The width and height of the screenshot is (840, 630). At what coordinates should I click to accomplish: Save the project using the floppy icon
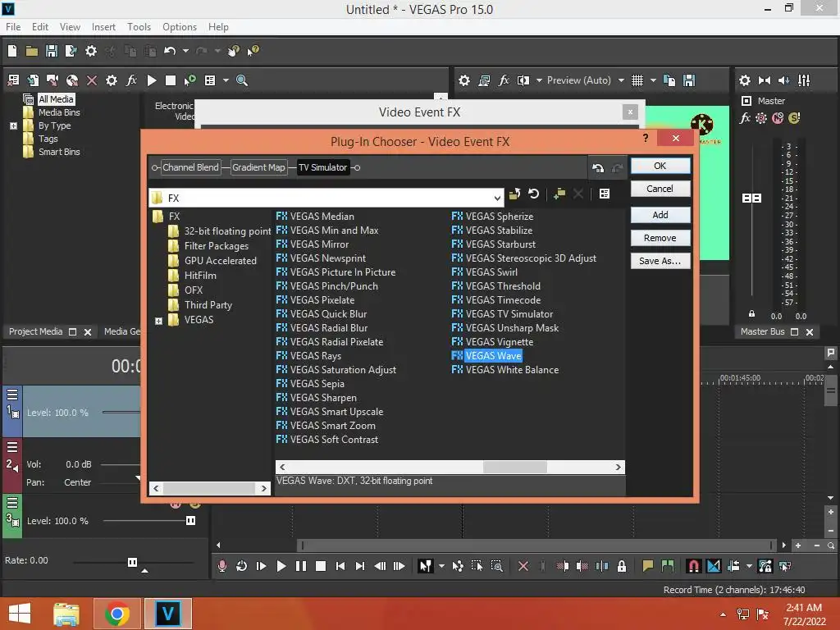pyautogui.click(x=52, y=51)
